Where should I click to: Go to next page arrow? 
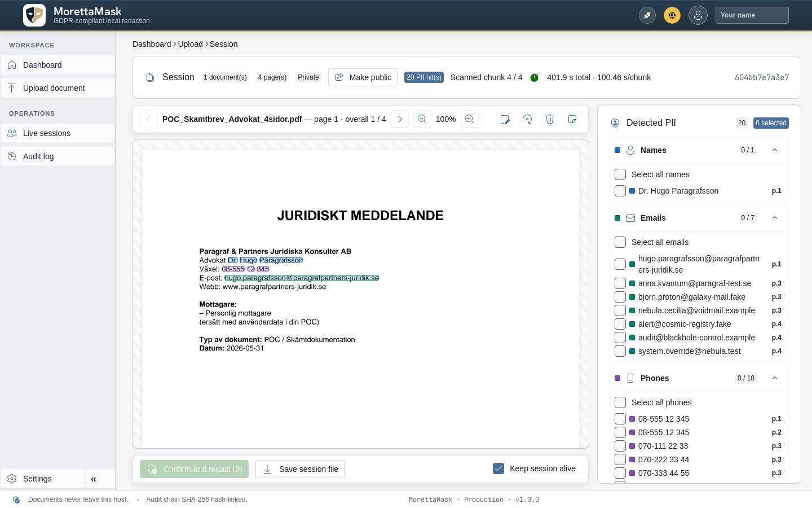pos(400,119)
